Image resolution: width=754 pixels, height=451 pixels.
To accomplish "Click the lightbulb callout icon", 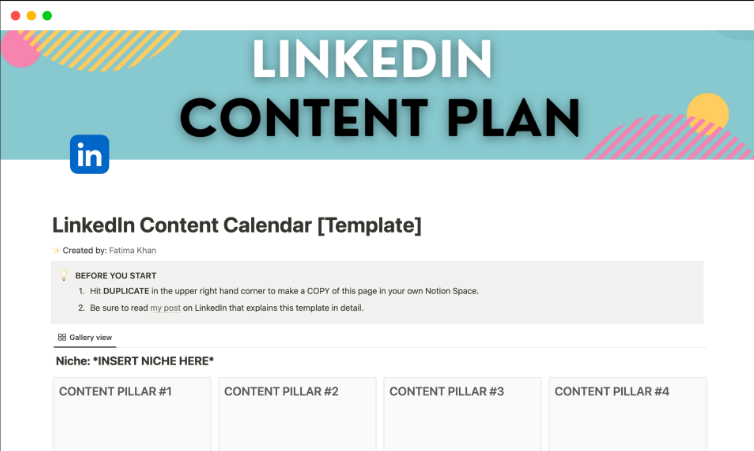I will tap(63, 276).
